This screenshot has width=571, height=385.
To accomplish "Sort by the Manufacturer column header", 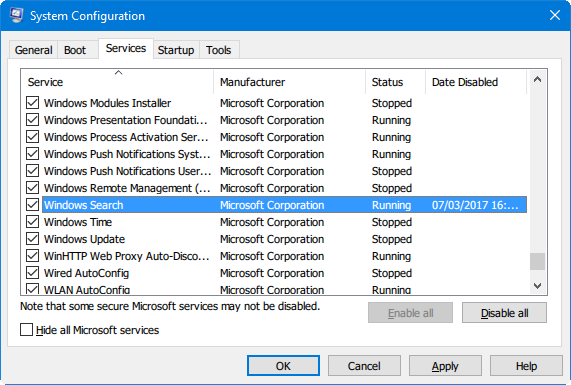I will click(289, 82).
